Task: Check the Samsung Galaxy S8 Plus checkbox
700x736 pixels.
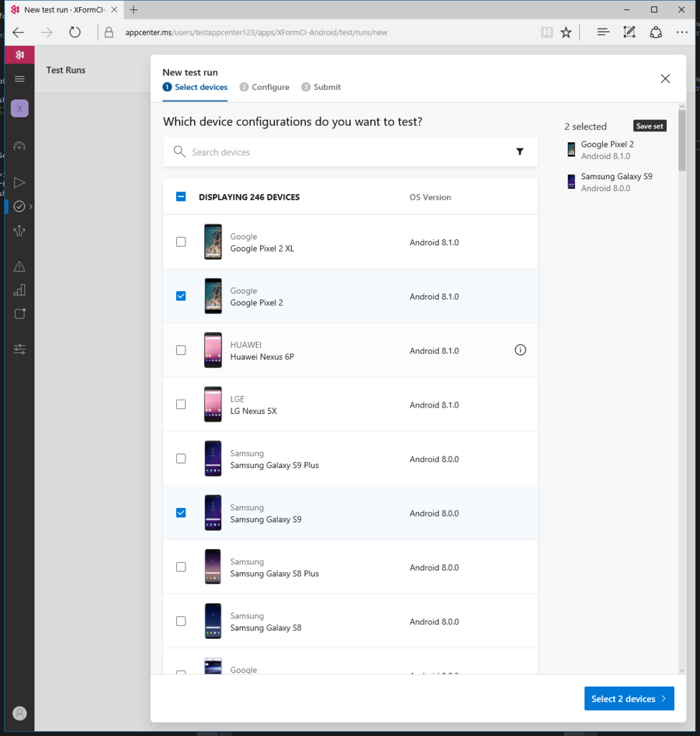Action: tap(181, 567)
